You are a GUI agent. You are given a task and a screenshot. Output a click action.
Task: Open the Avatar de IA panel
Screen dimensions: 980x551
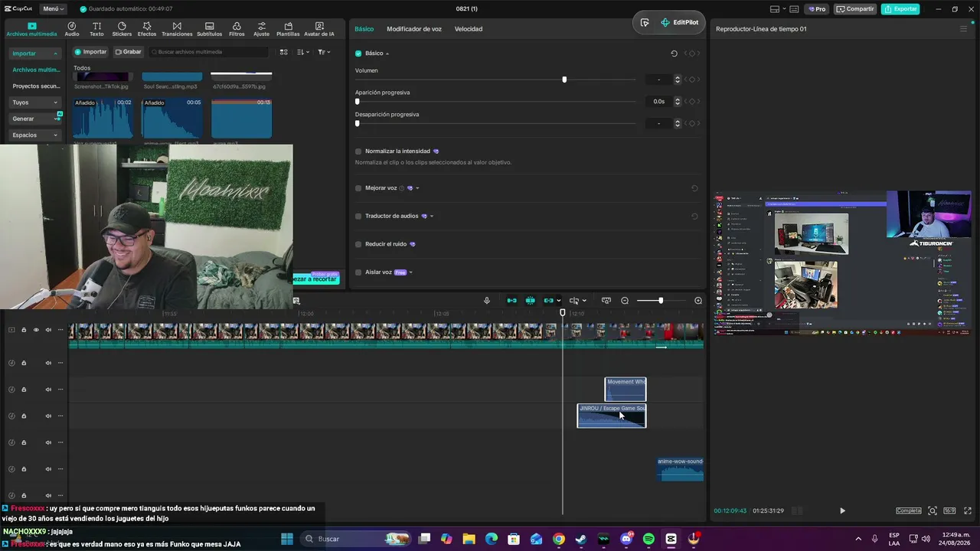pos(319,29)
